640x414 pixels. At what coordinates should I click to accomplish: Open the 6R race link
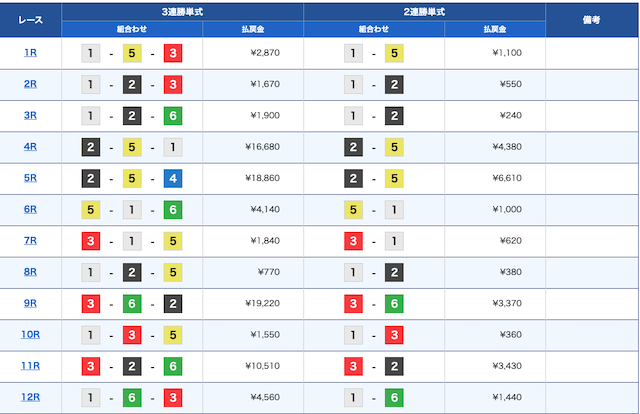(x=30, y=209)
